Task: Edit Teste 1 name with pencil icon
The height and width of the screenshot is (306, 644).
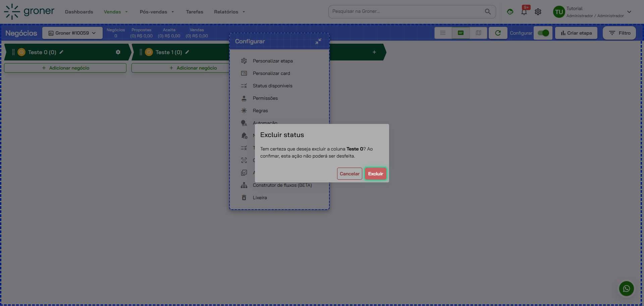Action: pos(187,52)
